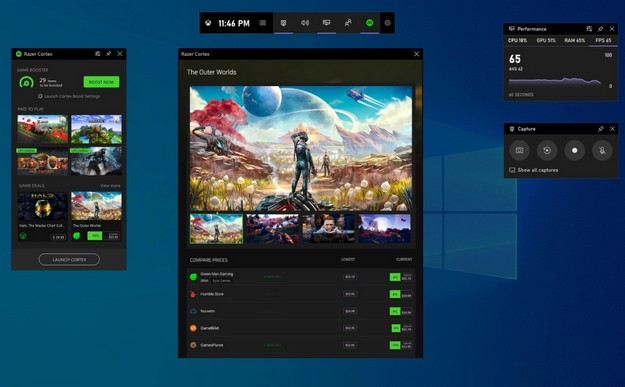Open Game Bar settings gear
This screenshot has width=625, height=387.
click(x=387, y=23)
